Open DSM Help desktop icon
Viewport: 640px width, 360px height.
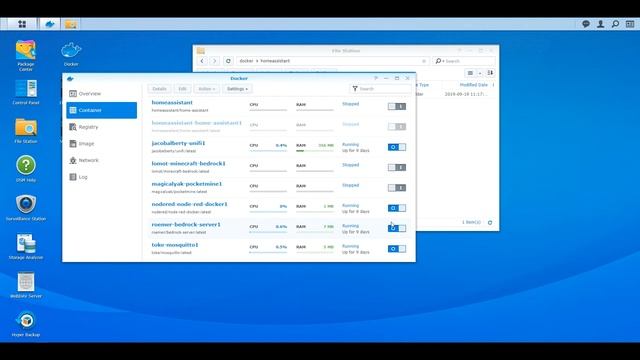click(x=26, y=169)
